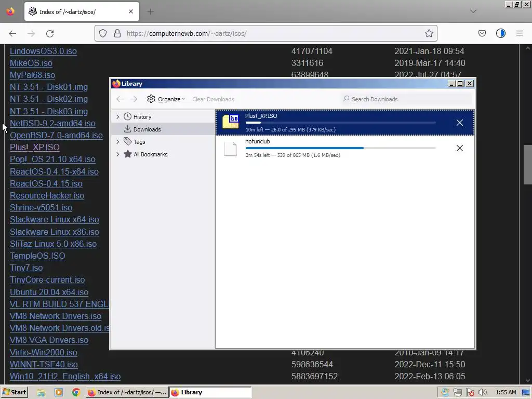The image size is (532, 399).
Task: Cancel the Plus!_XP.ISO download
Action: point(460,123)
